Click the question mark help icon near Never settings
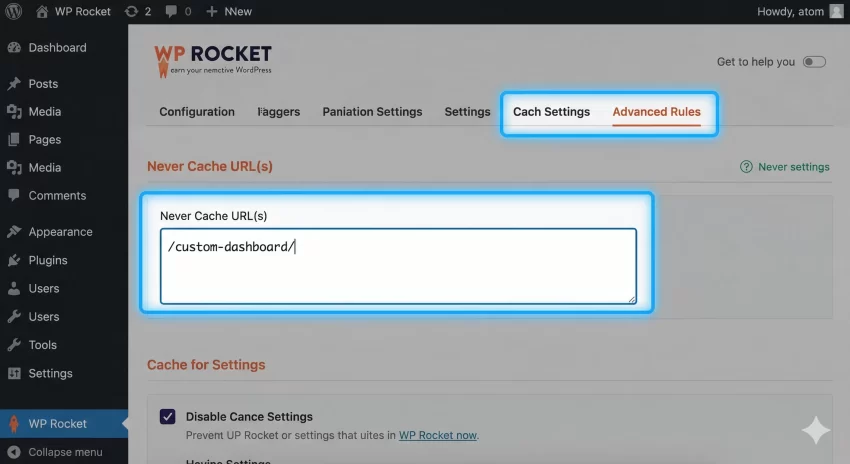 coord(746,167)
